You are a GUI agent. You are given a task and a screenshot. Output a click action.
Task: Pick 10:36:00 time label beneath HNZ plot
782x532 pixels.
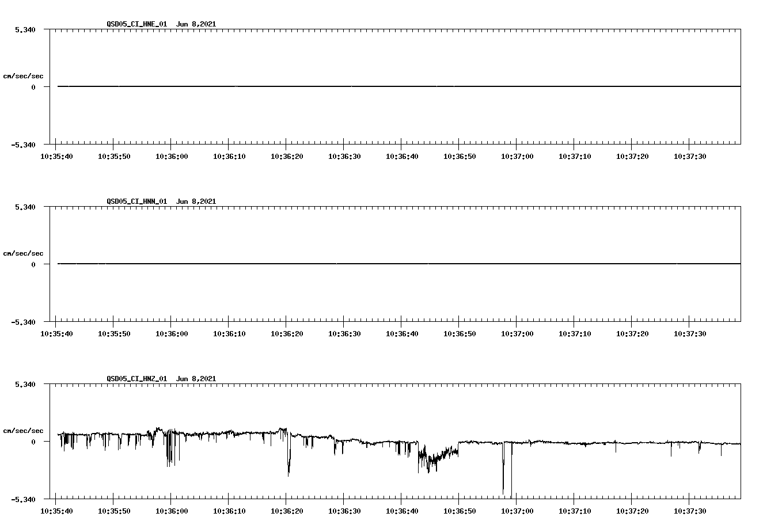point(172,511)
